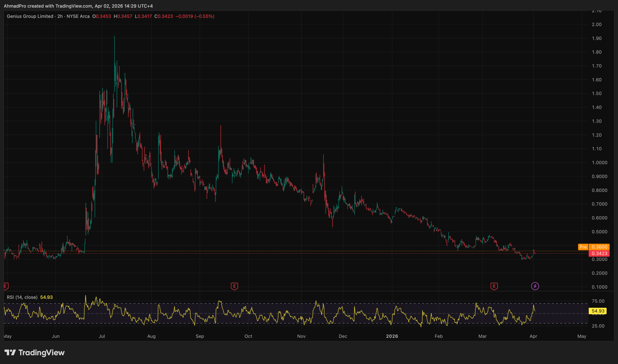Viewport: 618px width, 364px height.
Task: Click the Genius Group Limited symbol title
Action: point(30,16)
